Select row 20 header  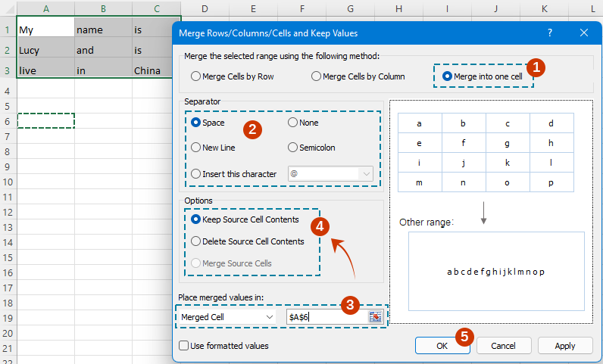coord(8,334)
